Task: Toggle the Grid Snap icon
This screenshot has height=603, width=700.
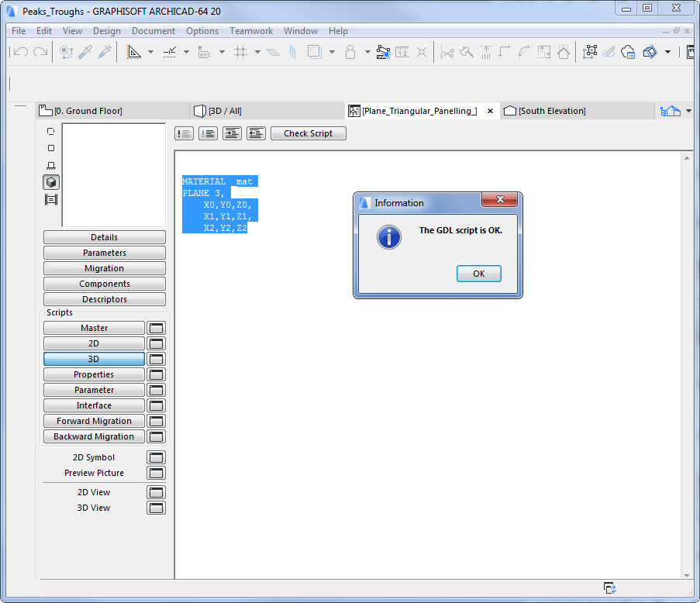Action: (x=240, y=52)
